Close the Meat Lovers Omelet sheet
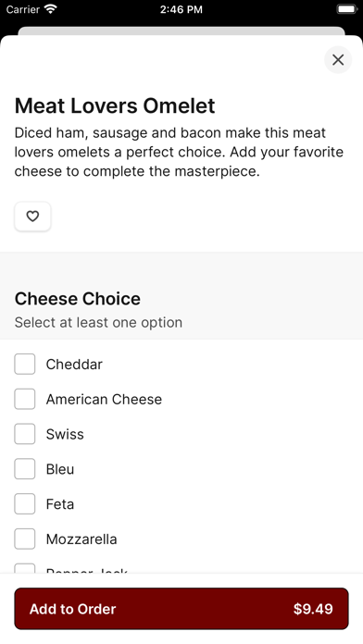 click(x=338, y=60)
